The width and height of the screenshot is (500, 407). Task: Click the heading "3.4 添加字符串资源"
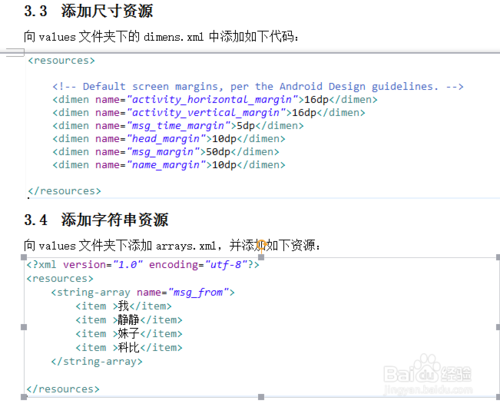point(96,220)
